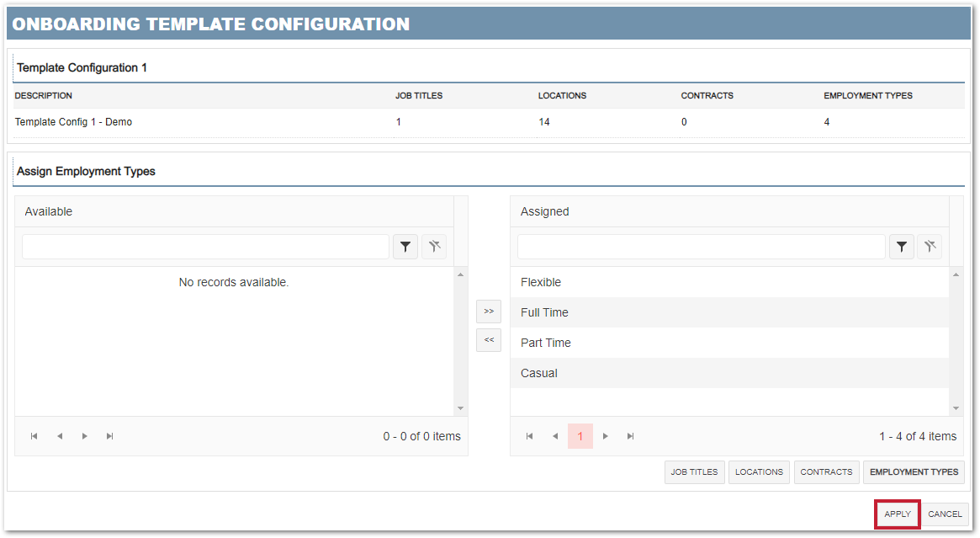Open the Contracts tab

pyautogui.click(x=826, y=472)
